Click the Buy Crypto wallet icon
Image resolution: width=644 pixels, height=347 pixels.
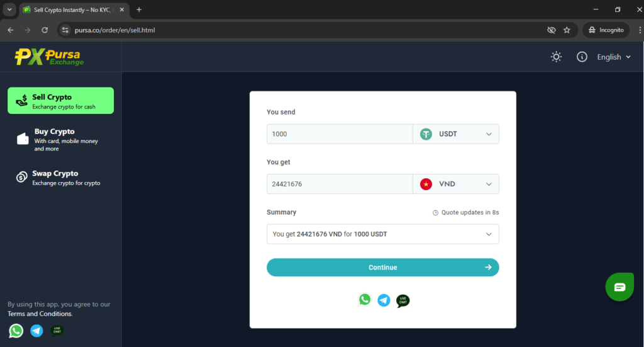pos(23,139)
